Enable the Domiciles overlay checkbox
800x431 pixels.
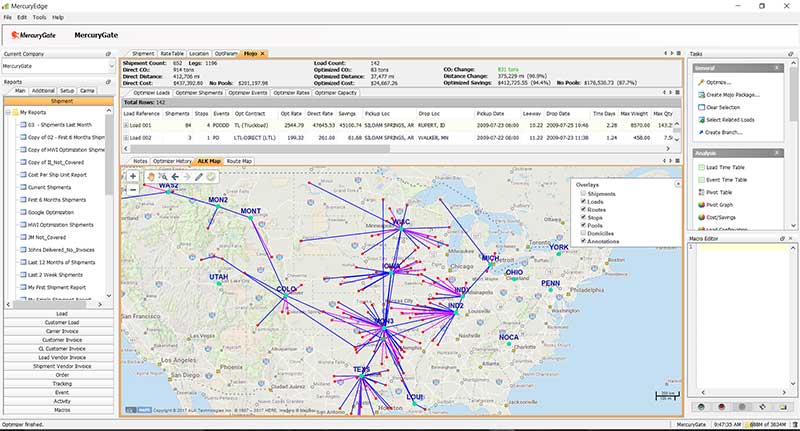point(583,233)
